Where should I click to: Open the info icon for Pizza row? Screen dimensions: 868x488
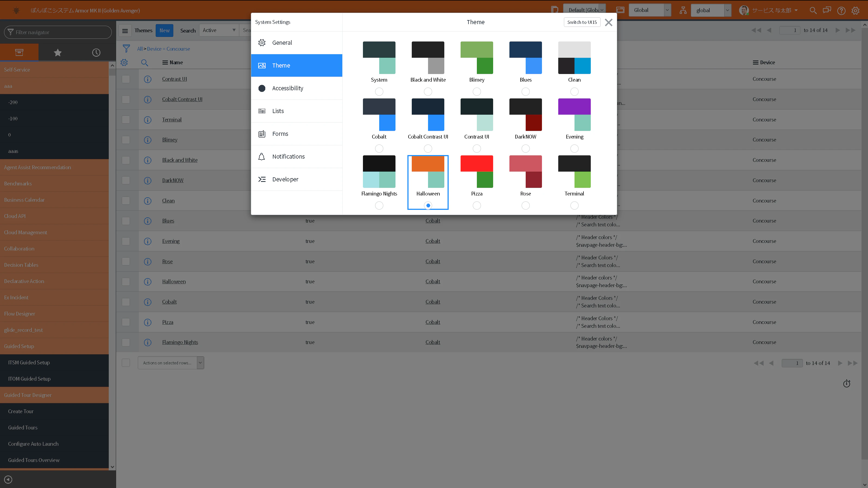pyautogui.click(x=148, y=322)
